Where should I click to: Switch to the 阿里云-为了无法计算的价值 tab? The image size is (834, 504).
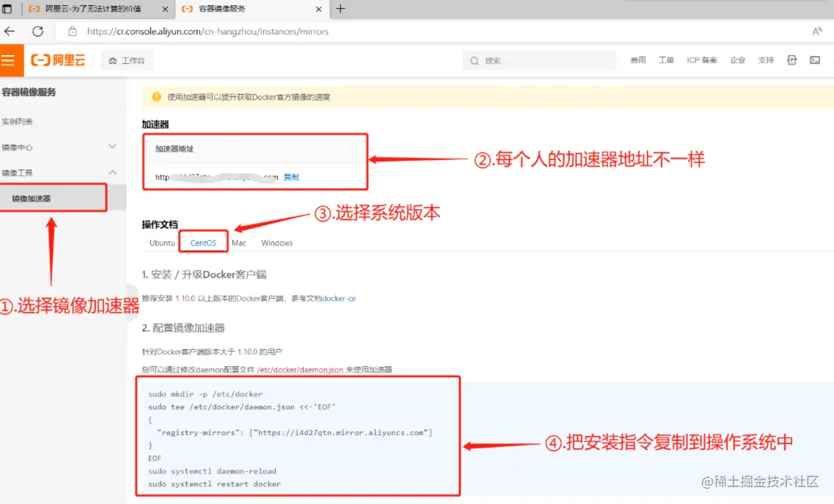pyautogui.click(x=93, y=9)
